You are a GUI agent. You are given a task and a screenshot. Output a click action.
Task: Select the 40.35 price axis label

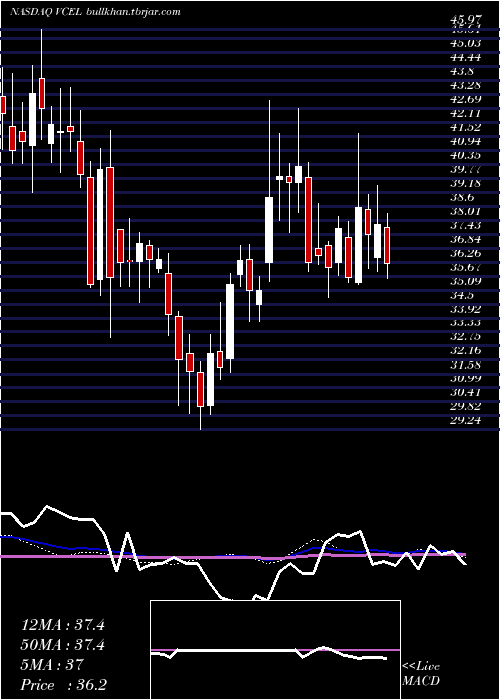pos(466,155)
